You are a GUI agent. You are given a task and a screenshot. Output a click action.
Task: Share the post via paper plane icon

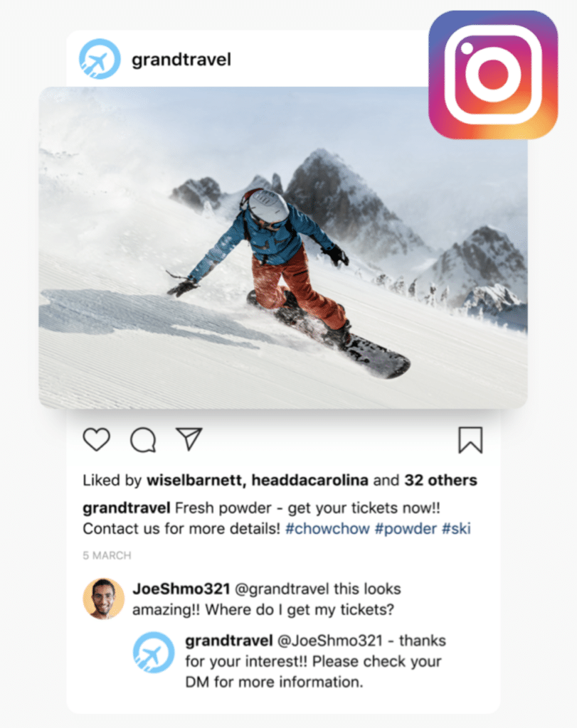point(189,439)
